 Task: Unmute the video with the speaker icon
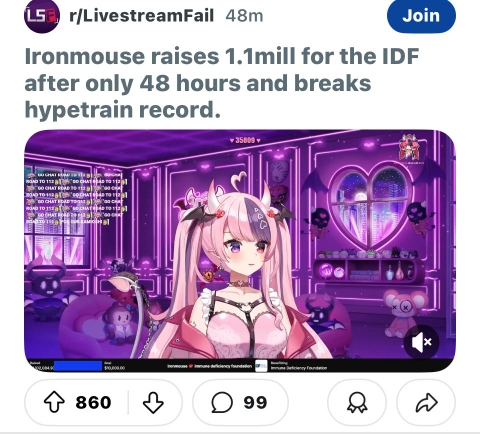click(x=421, y=342)
